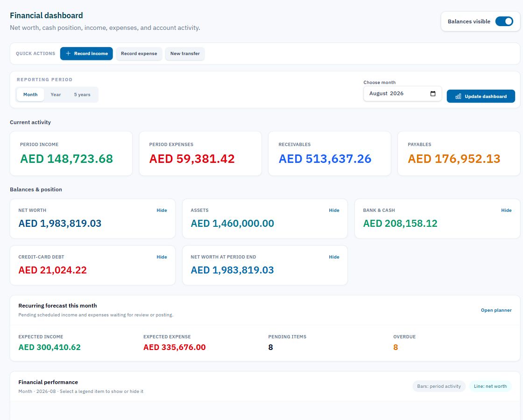Click the Receivables value AED 513,637.26

pyautogui.click(x=325, y=159)
